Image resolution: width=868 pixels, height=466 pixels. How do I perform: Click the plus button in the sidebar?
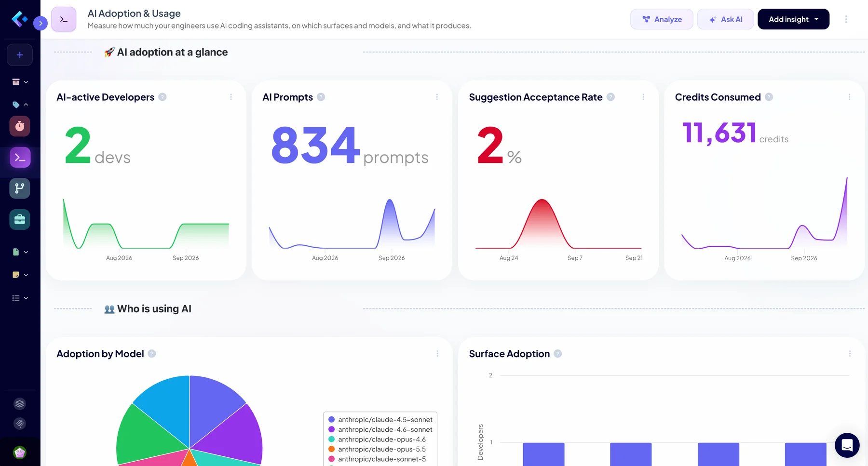[x=20, y=55]
